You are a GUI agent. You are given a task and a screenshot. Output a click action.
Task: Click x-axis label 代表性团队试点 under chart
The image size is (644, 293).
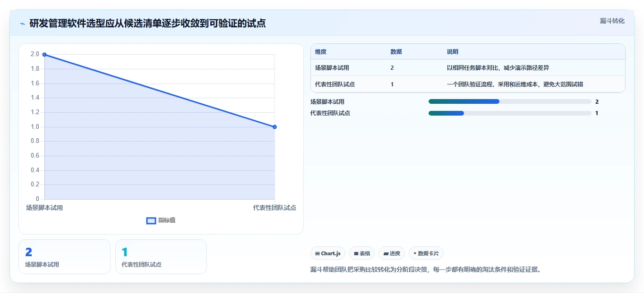coord(275,208)
